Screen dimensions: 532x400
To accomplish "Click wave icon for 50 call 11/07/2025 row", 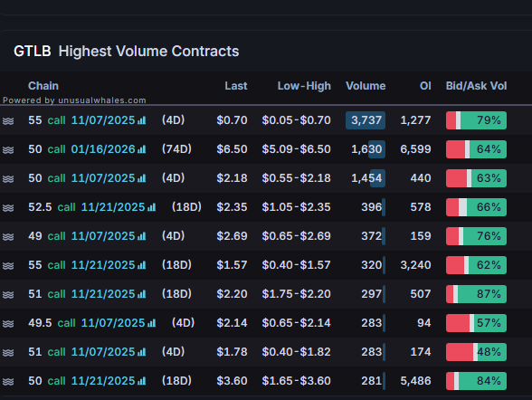I will click(8, 178).
